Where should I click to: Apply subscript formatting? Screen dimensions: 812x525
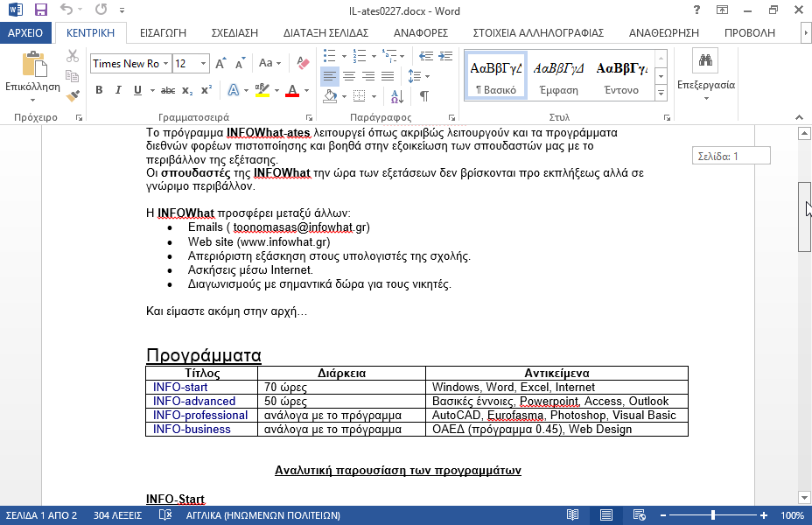[187, 90]
